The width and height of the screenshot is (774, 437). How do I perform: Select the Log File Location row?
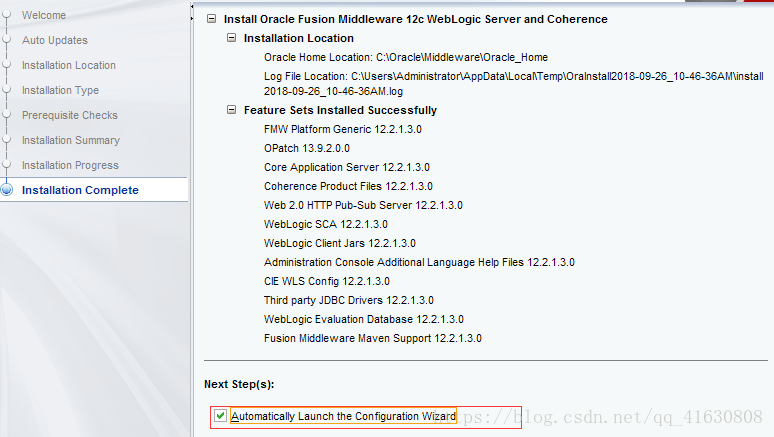click(x=514, y=83)
